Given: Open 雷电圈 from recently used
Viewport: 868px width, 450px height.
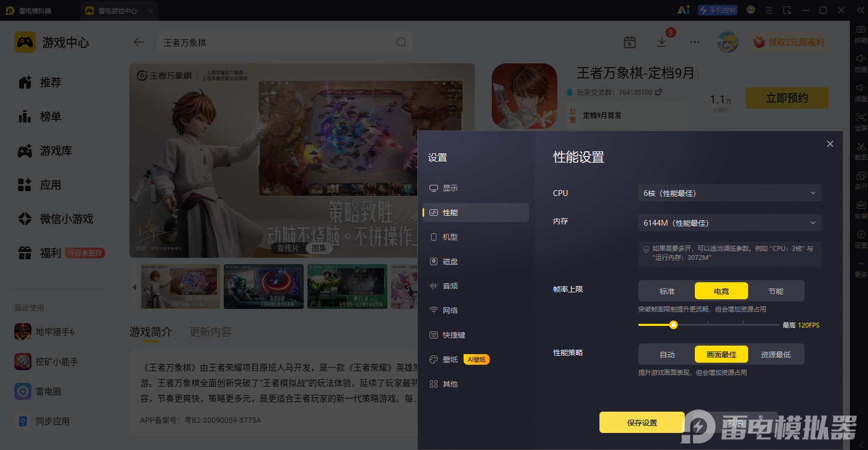Looking at the screenshot, I should click(38, 391).
